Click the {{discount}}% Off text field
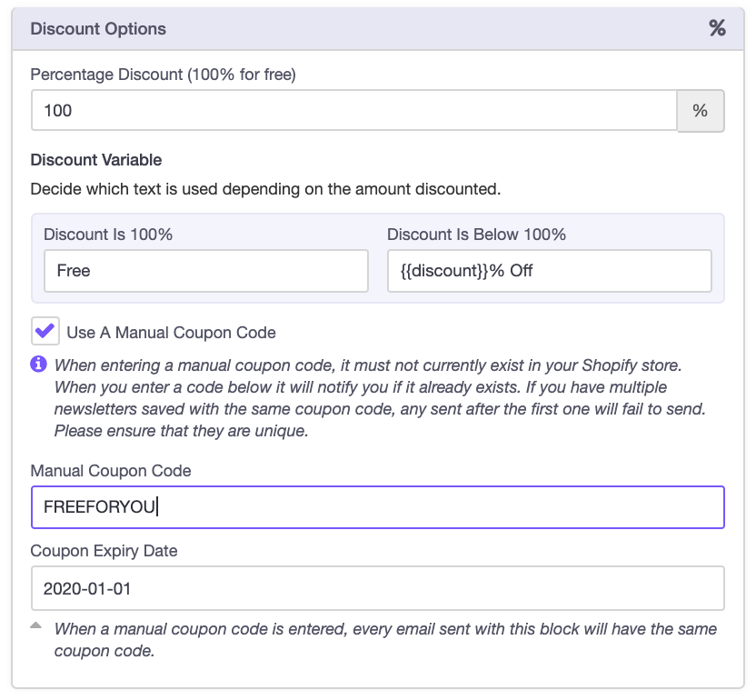756x700 pixels. click(x=549, y=271)
